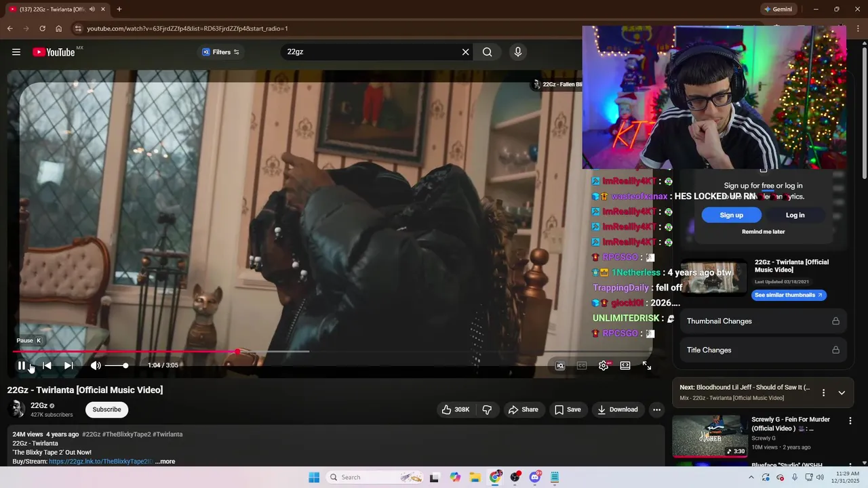The width and height of the screenshot is (868, 488).
Task: Open the vidIQ icon in the player controls
Action: (560, 365)
